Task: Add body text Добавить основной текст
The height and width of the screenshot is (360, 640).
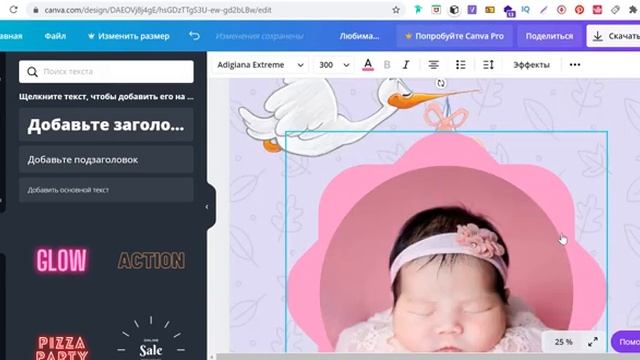Action: point(106,190)
